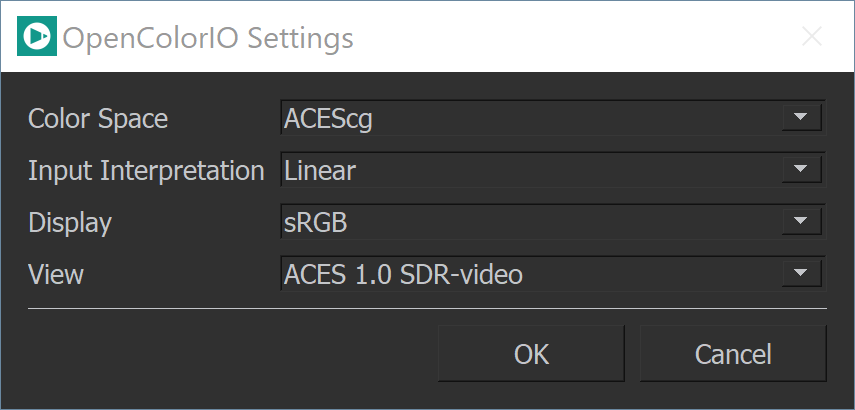
Task: Click the Input Interpretation label text
Action: (146, 171)
